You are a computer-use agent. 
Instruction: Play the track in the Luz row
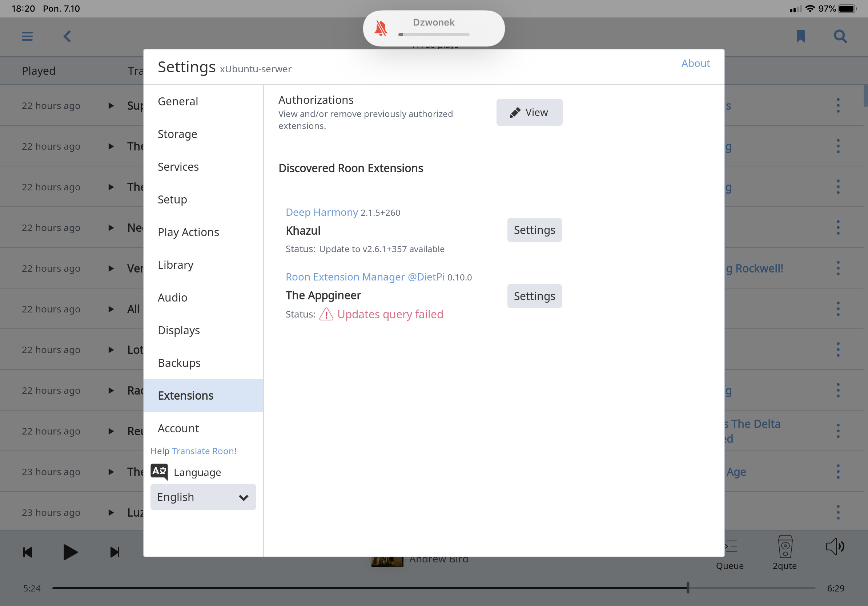[111, 512]
